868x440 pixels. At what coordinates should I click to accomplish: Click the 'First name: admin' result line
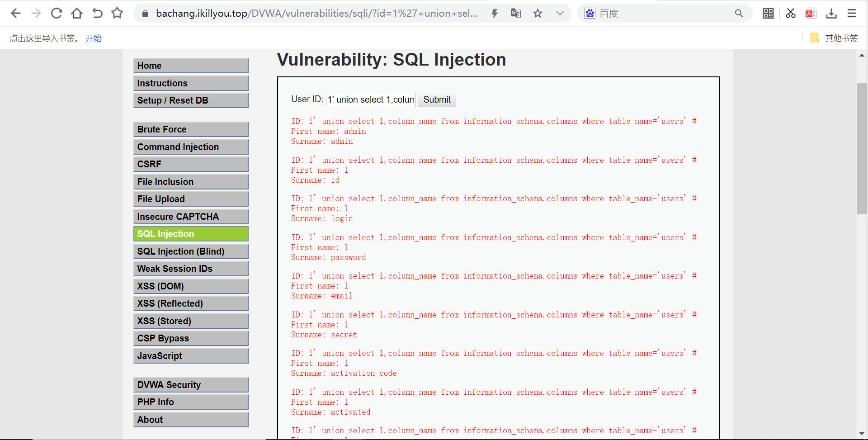click(329, 131)
